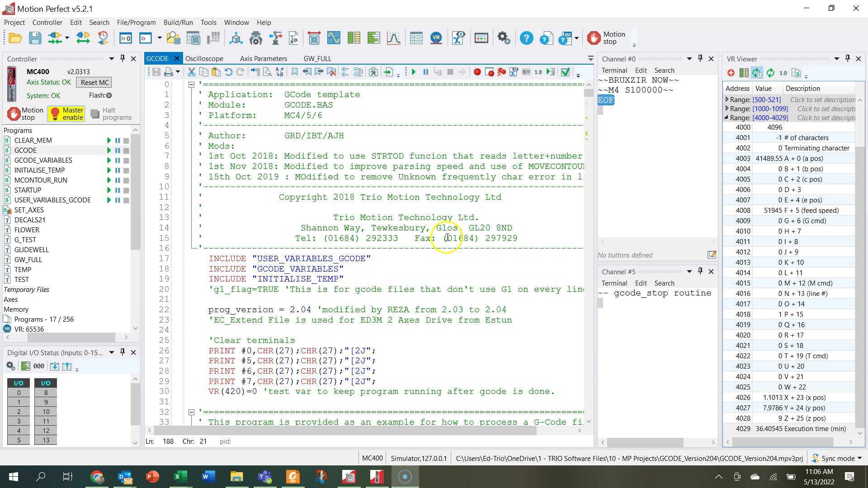This screenshot has width=868, height=488.
Task: Open the settings gears icon
Action: point(504,38)
